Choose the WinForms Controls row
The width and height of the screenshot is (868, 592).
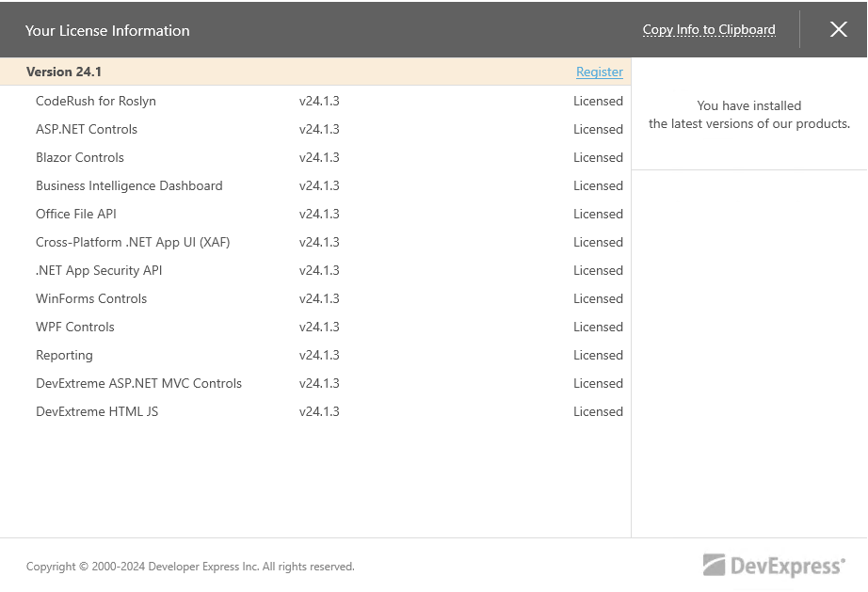[315, 298]
